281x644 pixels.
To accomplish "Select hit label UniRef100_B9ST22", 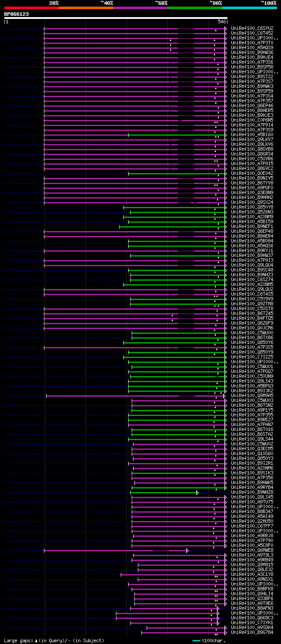I will pos(252,77).
